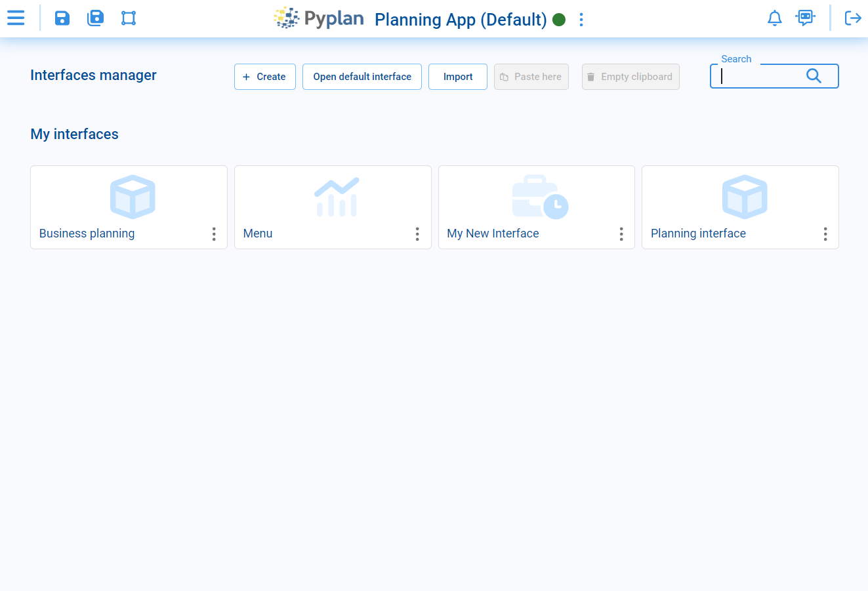
Task: Open Planning interface card options menu
Action: [825, 234]
